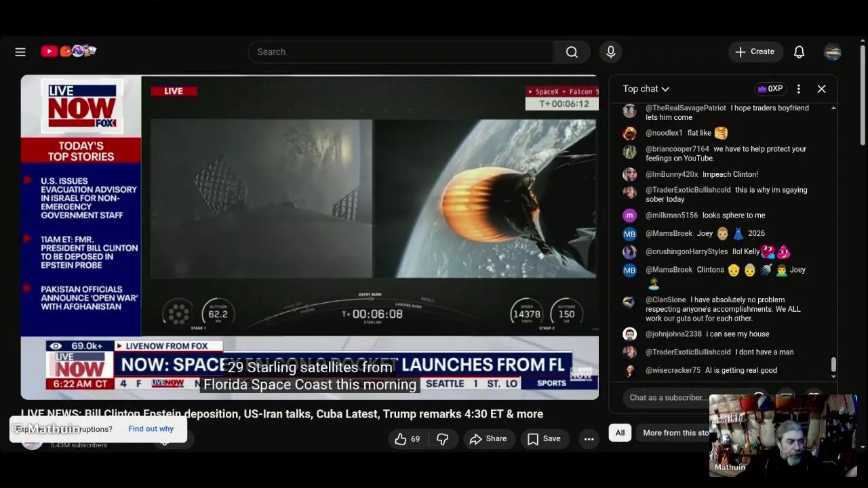This screenshot has height=488, width=868.
Task: Open @briancooper7164 chat avatar
Action: 629,152
